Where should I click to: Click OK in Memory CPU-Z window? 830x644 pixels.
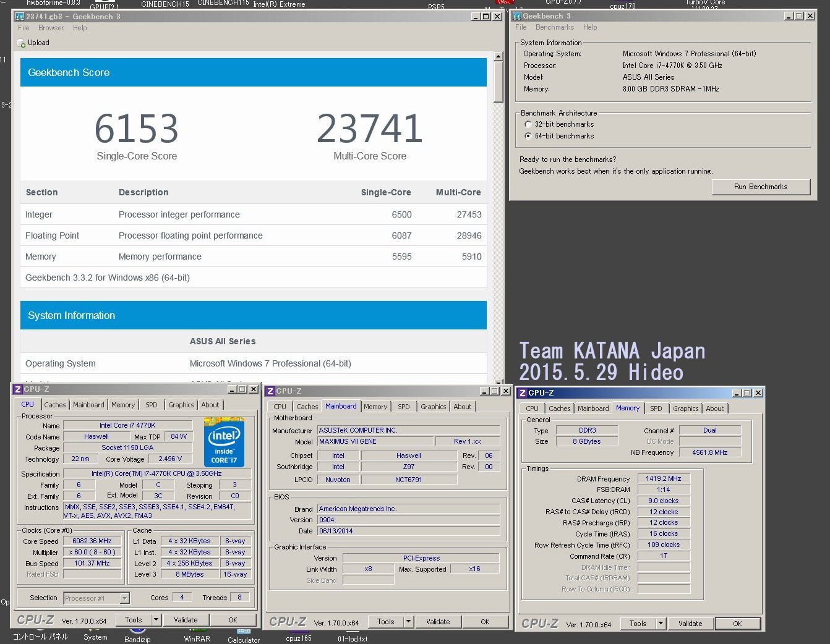[737, 624]
